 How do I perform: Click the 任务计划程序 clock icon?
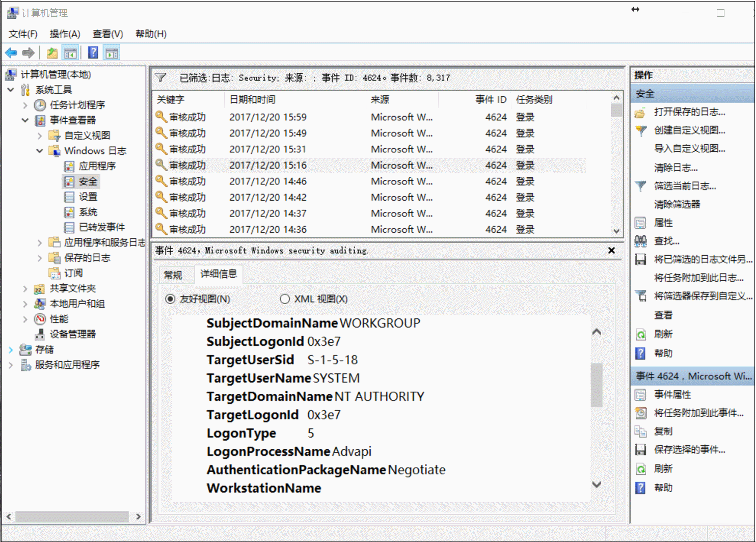[x=40, y=105]
